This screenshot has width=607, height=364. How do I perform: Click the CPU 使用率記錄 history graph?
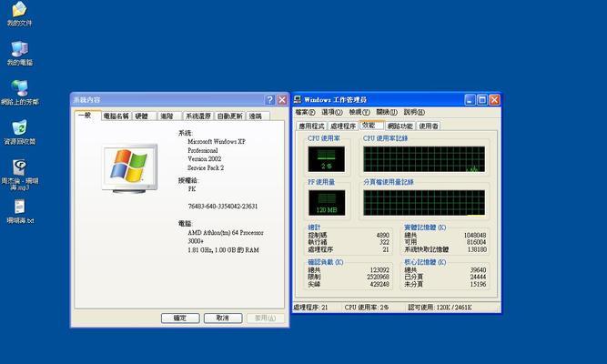424,159
